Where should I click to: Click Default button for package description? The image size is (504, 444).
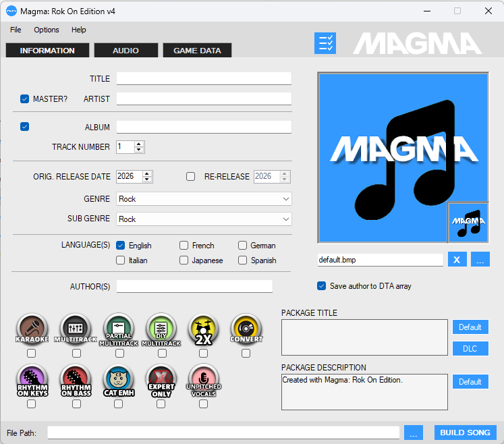pos(470,382)
